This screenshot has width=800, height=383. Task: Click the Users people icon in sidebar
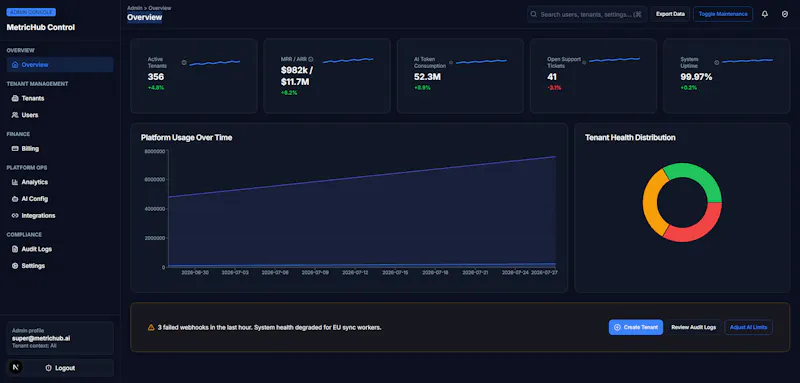[15, 115]
